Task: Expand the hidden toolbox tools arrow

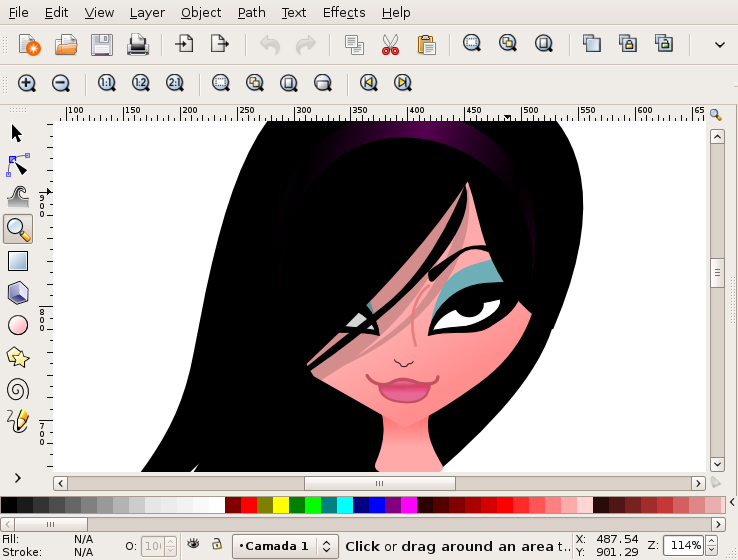Action: tap(18, 478)
